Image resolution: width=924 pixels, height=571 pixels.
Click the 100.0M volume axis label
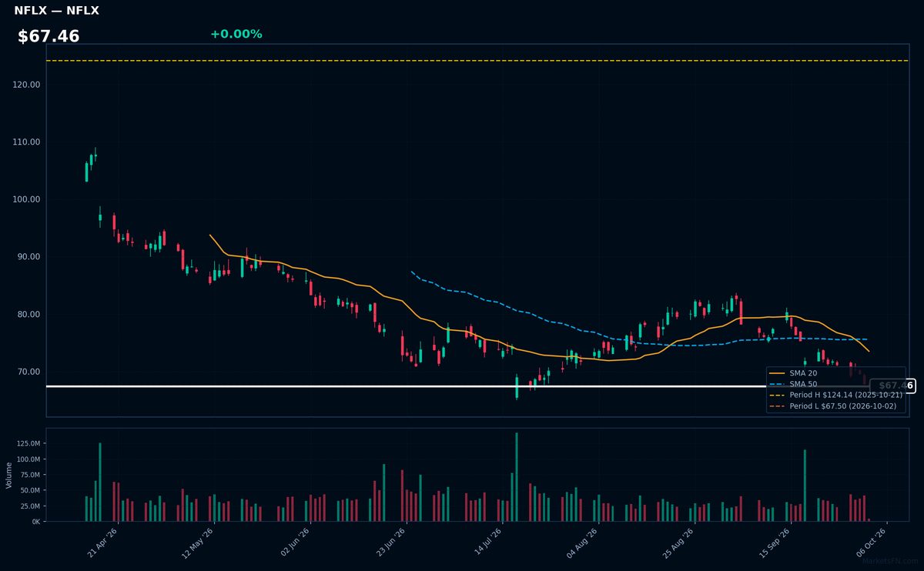pyautogui.click(x=28, y=459)
